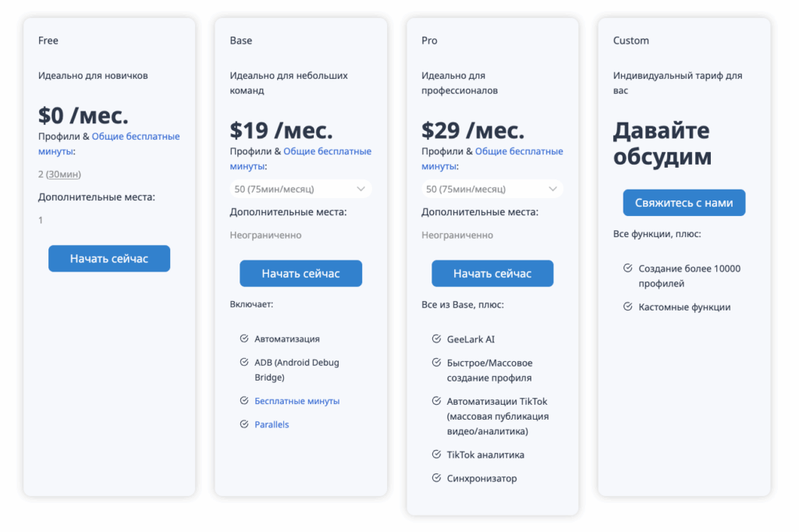Open the minutes dropdown in the Pro plan
The height and width of the screenshot is (532, 799).
click(x=492, y=188)
